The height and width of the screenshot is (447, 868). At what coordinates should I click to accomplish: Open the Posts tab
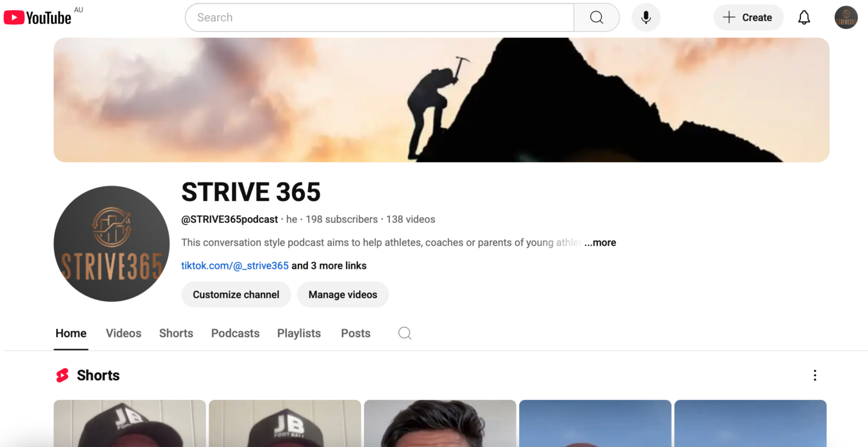click(x=356, y=333)
